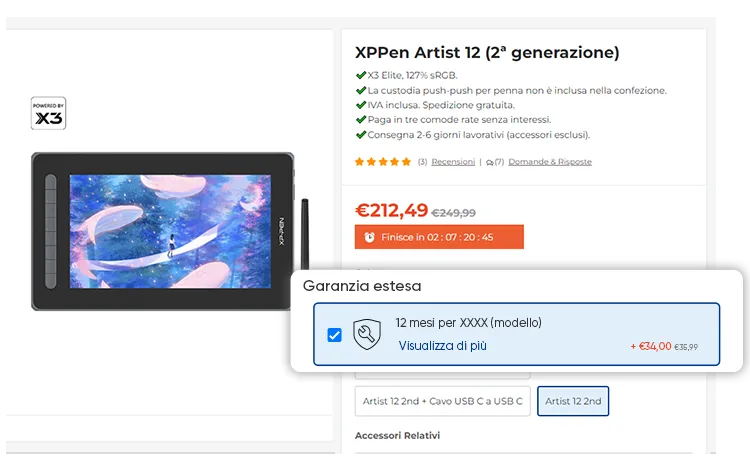This screenshot has height=470, width=750.
Task: Click the shortcut keys strip on tablet image
Action: (x=51, y=231)
